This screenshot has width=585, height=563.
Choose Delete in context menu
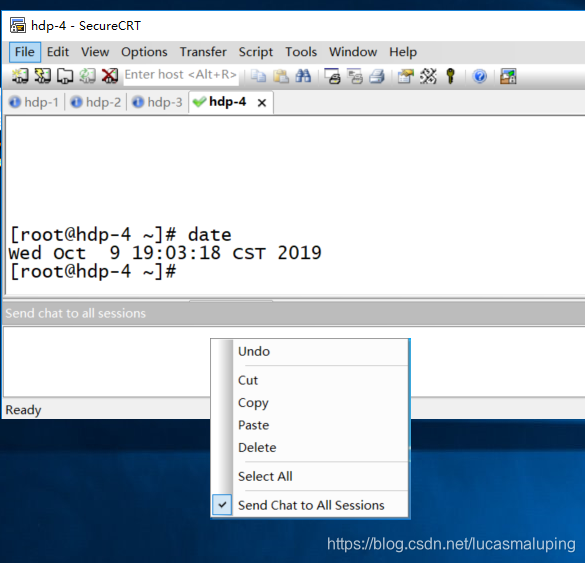pyautogui.click(x=310, y=447)
